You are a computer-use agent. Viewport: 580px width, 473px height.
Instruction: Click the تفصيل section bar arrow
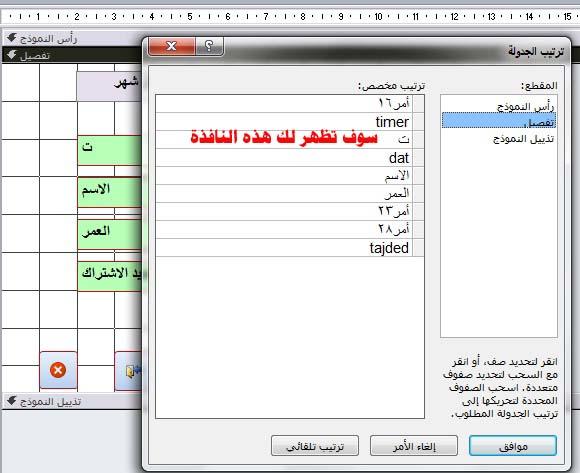11,55
